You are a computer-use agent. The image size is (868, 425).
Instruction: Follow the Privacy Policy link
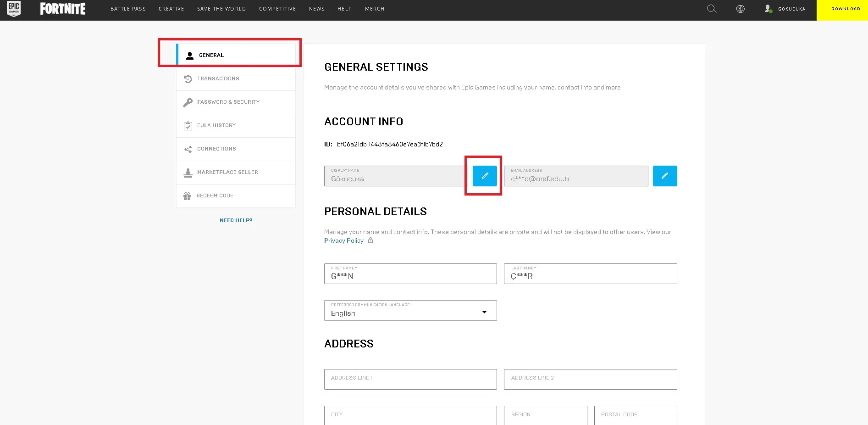click(343, 240)
